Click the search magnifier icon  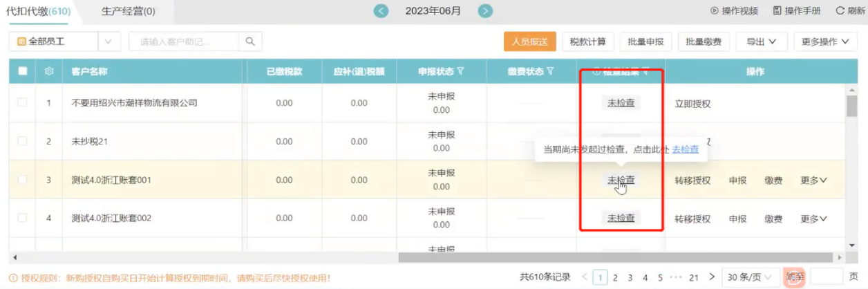pyautogui.click(x=250, y=41)
